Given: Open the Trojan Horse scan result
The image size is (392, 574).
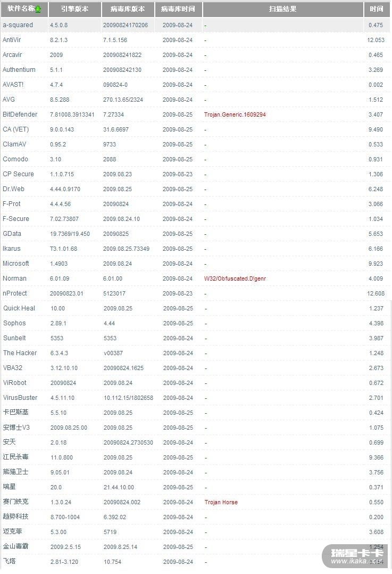Looking at the screenshot, I should [x=221, y=502].
